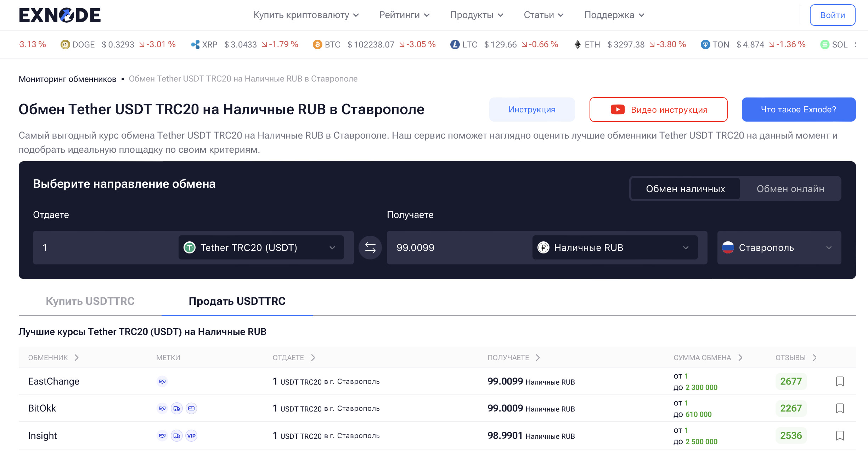Screen dimensions: 868x453
Task: Bookmark the BitOkk exchanger row
Action: coord(840,408)
